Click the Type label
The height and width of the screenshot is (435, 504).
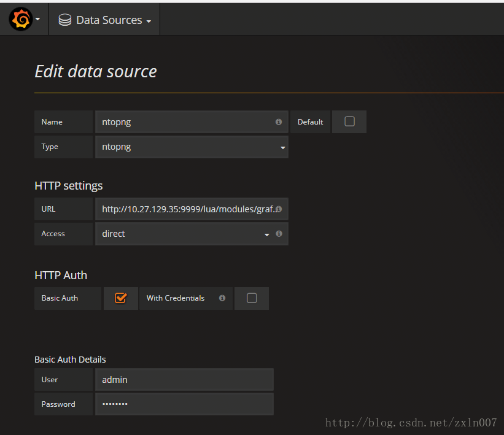(x=50, y=147)
